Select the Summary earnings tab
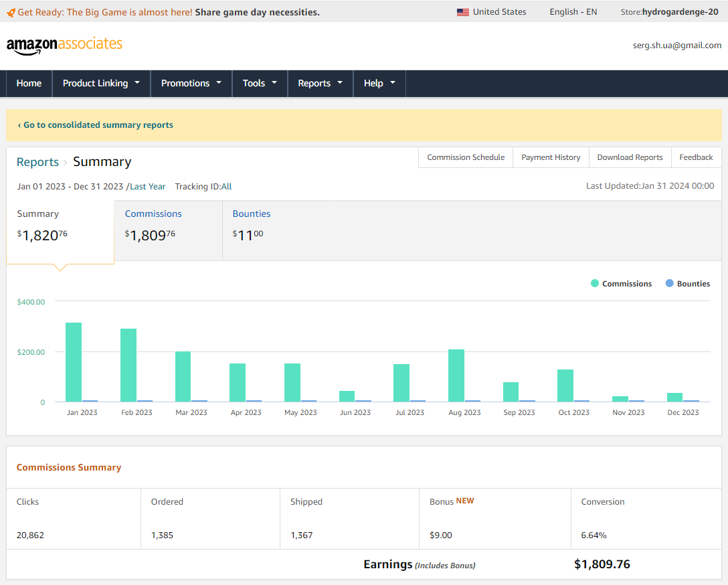The width and height of the screenshot is (728, 585). coord(60,232)
